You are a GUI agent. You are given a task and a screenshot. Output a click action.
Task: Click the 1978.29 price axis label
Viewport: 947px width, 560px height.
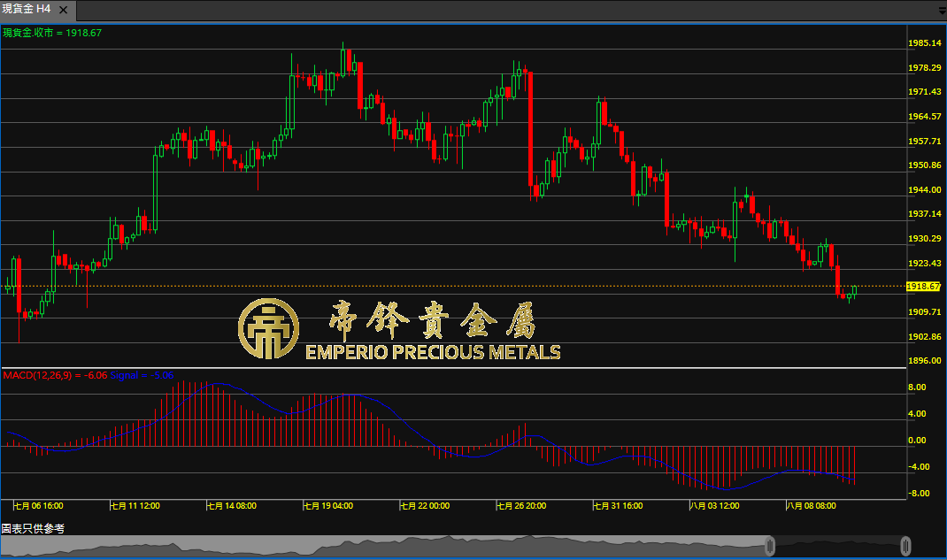(925, 67)
